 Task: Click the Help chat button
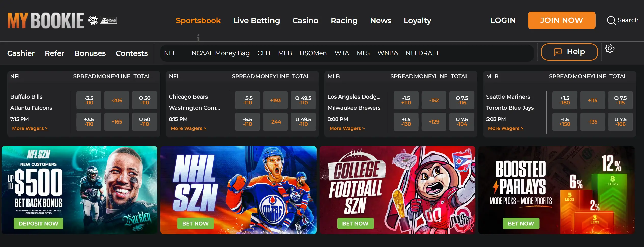click(569, 52)
